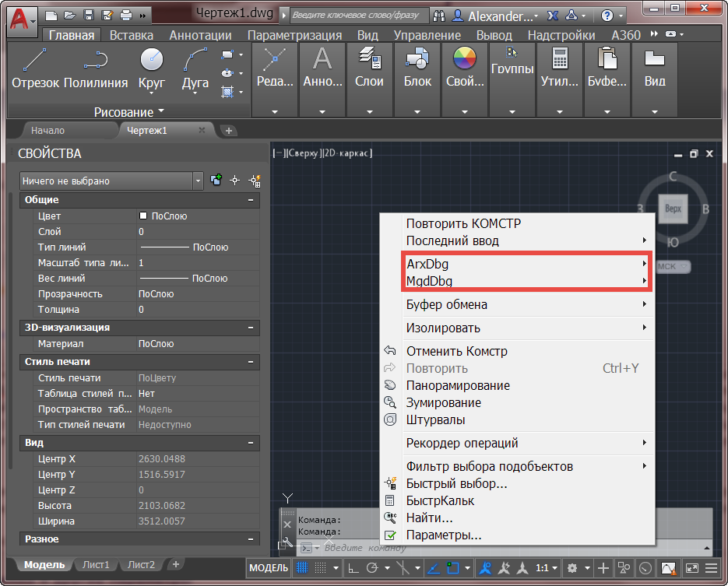This screenshot has width=728, height=586.
Task: Open the Ничего не выбрано selection dropdown
Action: tap(111, 181)
